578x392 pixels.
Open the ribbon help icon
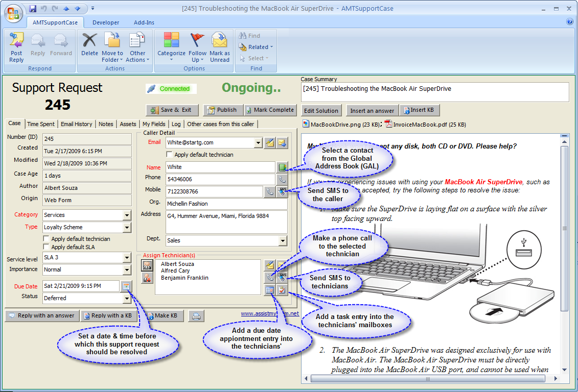569,22
